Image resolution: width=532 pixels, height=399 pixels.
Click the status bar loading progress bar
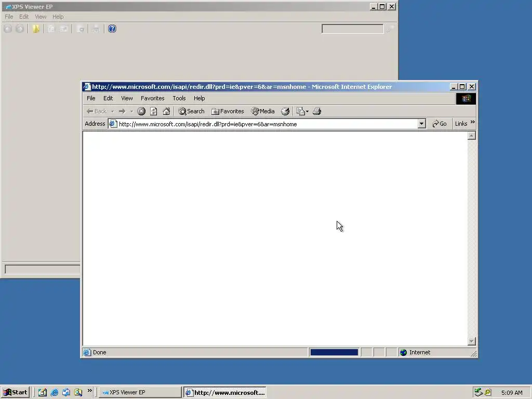tap(334, 352)
